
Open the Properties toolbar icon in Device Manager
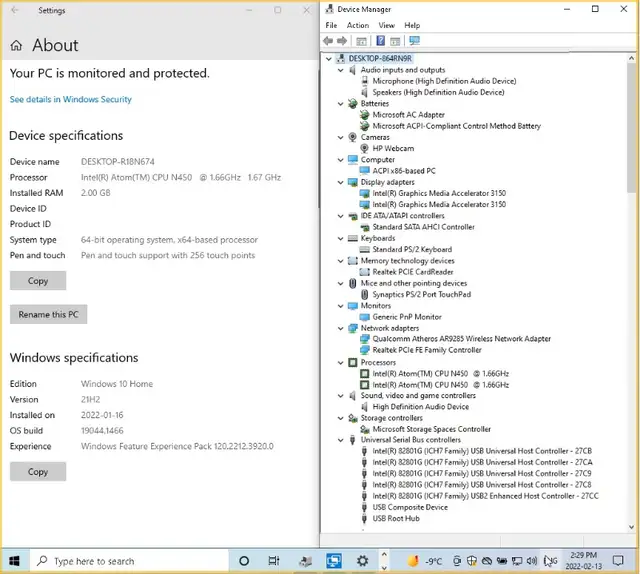[361, 41]
